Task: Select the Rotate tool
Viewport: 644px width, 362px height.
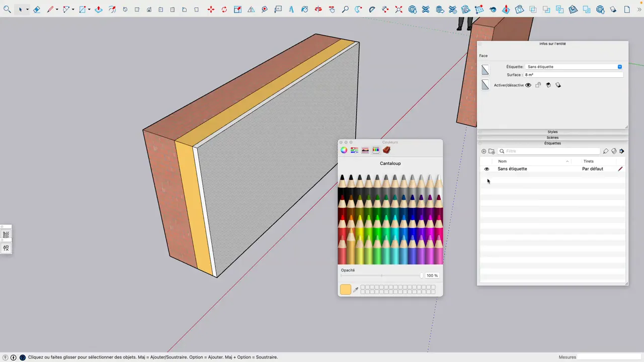Action: point(224,10)
